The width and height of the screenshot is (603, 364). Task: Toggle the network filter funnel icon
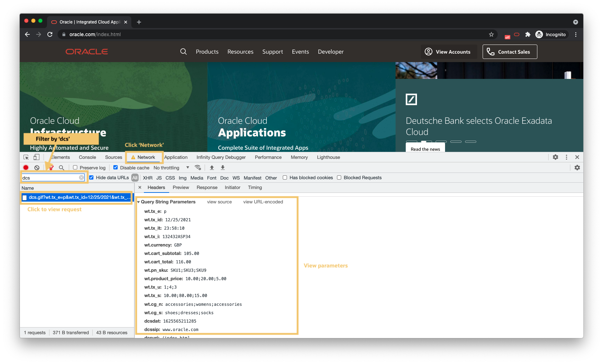[x=51, y=168]
